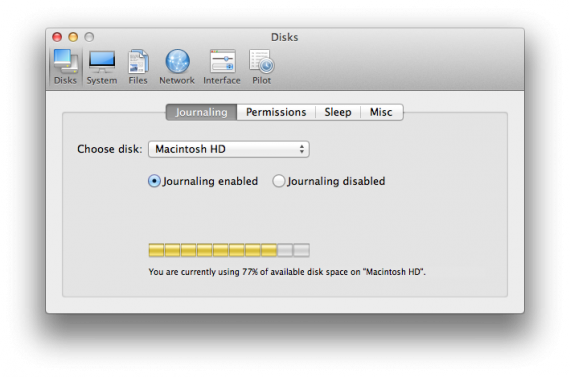This screenshot has width=570, height=377.
Task: Open the Interface sliders icon section
Action: coord(222,67)
